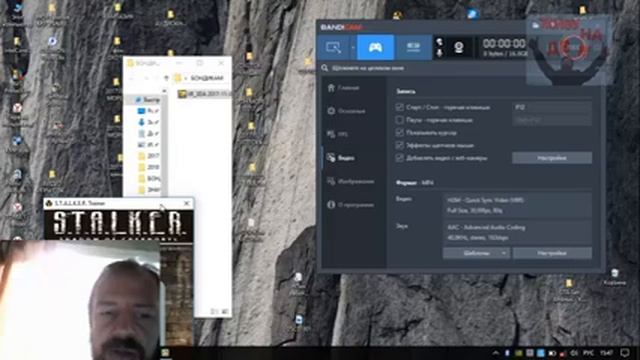Select Documents item in Explorer navigation pane
Viewport: 640px width, 360px height.
tap(149, 133)
